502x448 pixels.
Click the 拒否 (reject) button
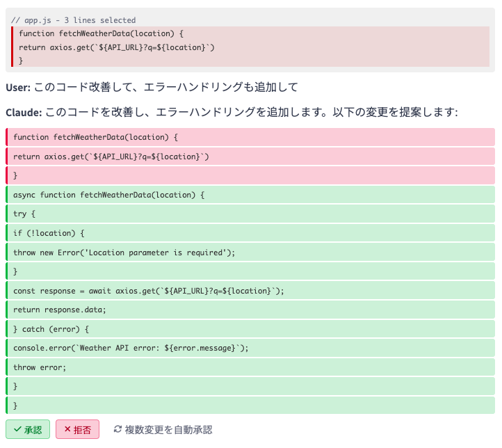pos(77,429)
